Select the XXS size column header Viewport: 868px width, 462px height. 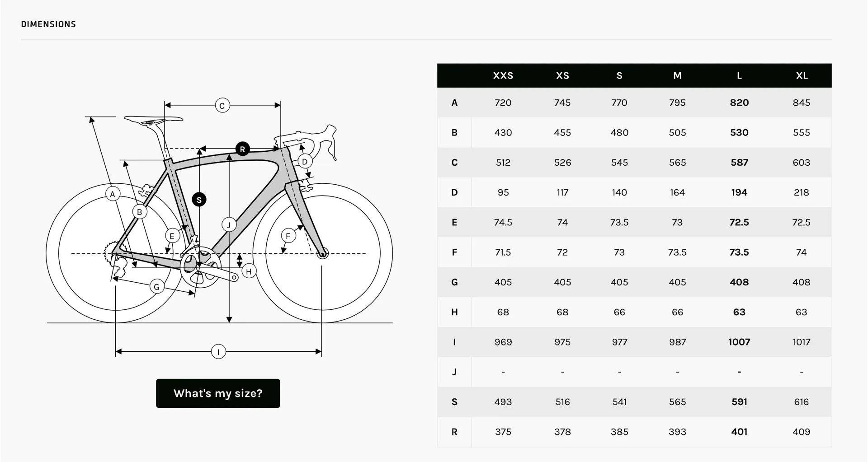(503, 75)
